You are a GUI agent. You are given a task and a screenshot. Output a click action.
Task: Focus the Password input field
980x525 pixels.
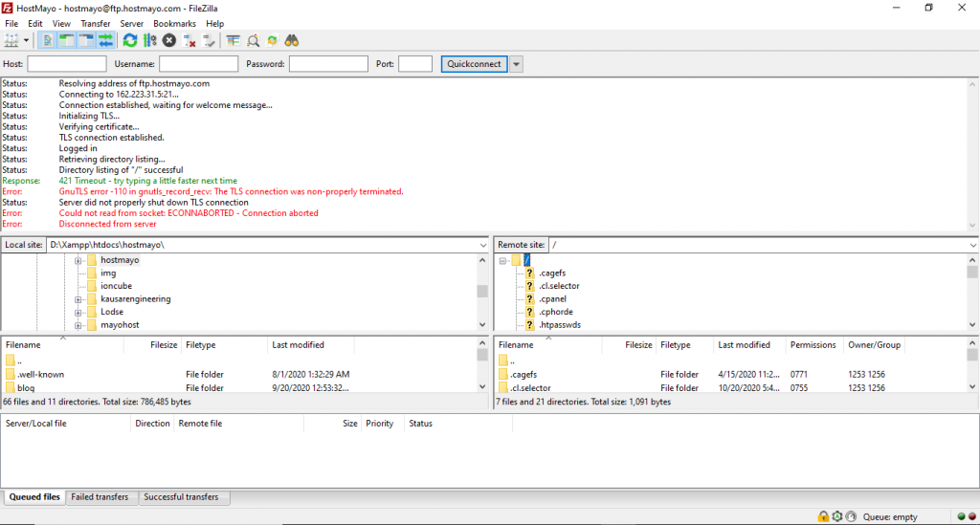tap(328, 64)
